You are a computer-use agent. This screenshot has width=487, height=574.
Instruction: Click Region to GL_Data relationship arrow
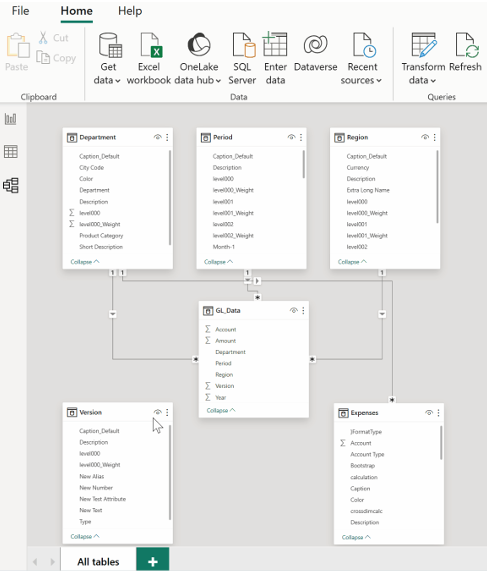point(382,314)
